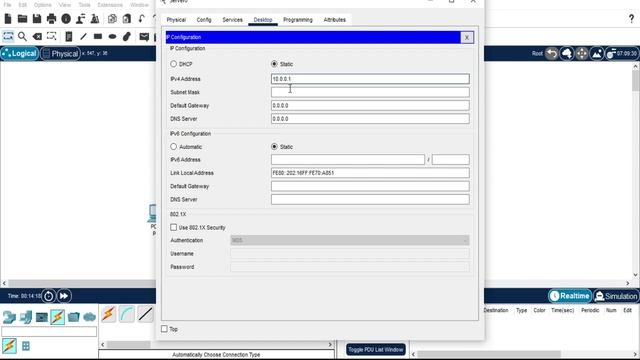Select the IPv6 Automatic radio button

point(173,147)
